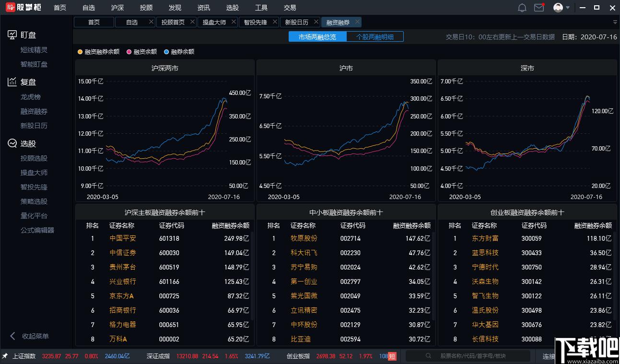
Task: Click the pin icon on the status bar
Action: point(5,356)
